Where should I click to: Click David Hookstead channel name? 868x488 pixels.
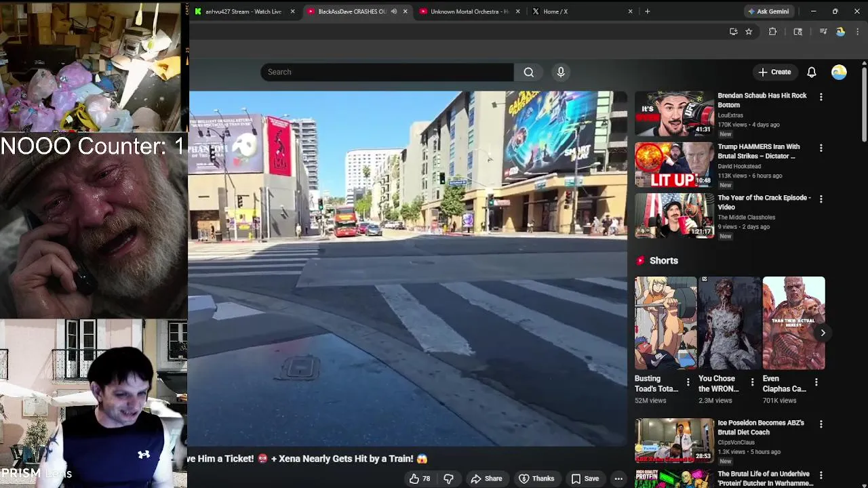(x=739, y=166)
